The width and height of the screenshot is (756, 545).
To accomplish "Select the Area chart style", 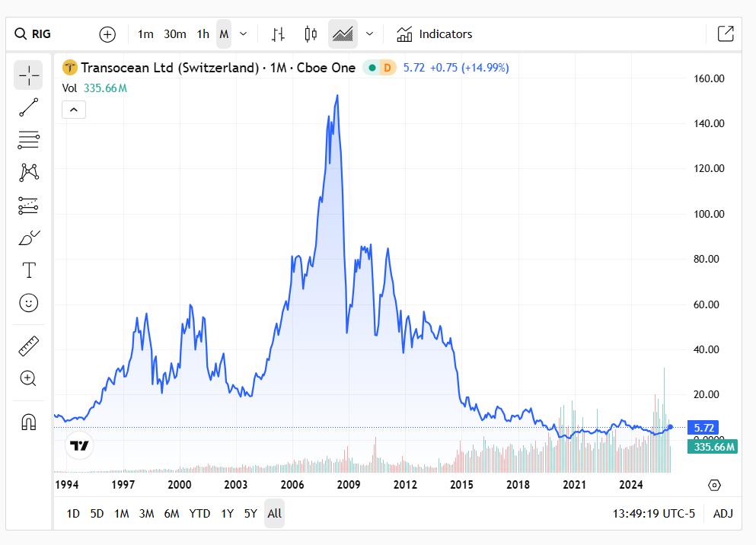I will (x=343, y=34).
